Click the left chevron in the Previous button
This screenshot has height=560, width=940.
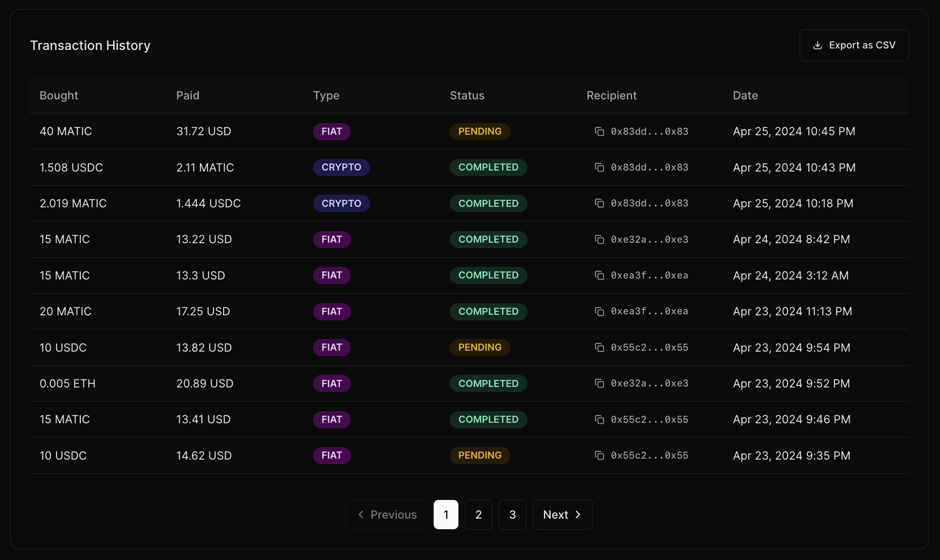click(x=361, y=515)
